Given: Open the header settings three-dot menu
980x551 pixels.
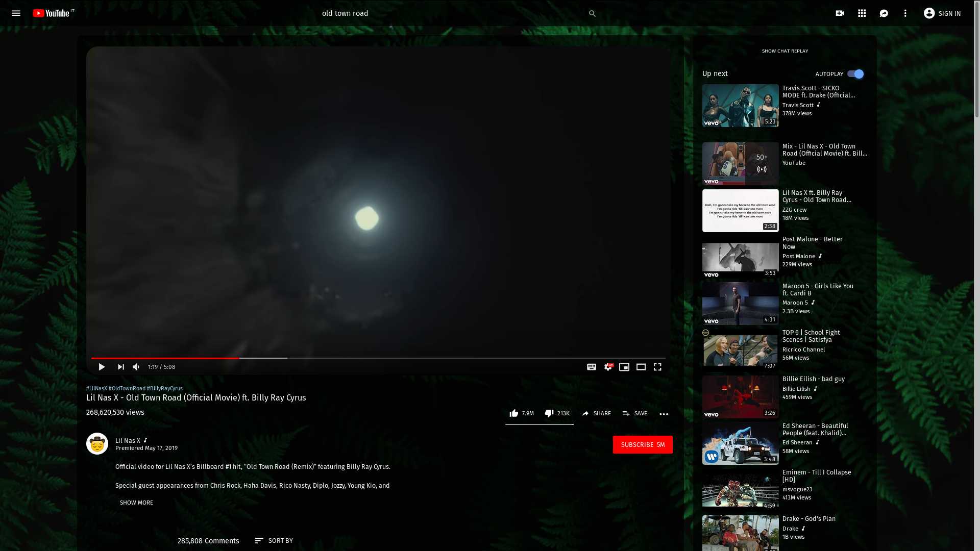Looking at the screenshot, I should [905, 13].
